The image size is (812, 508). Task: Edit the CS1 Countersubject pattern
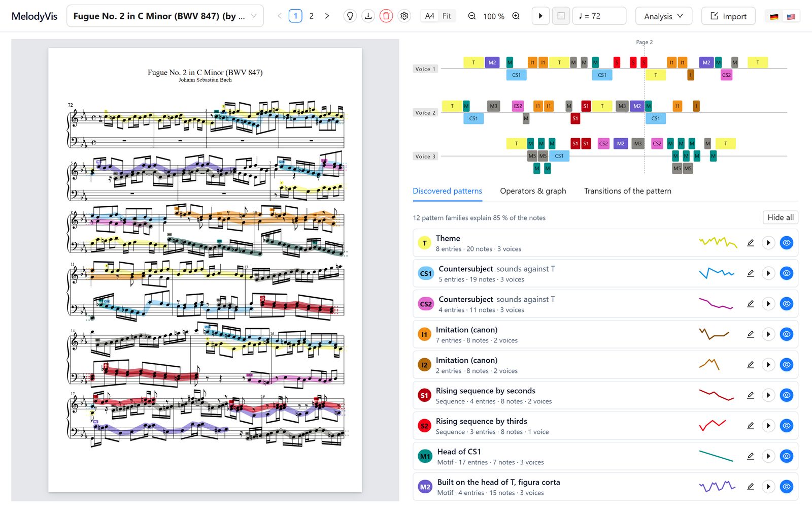[750, 273]
